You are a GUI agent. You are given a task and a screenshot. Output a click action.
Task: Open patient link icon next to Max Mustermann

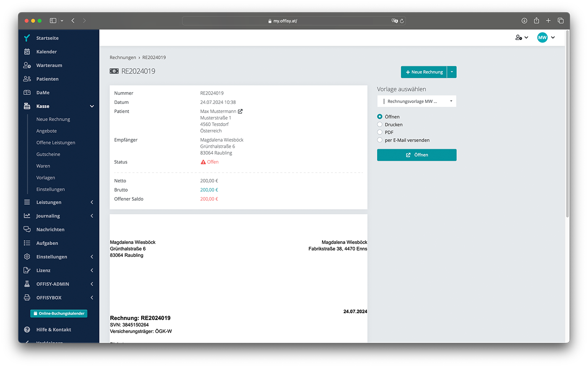(x=240, y=111)
